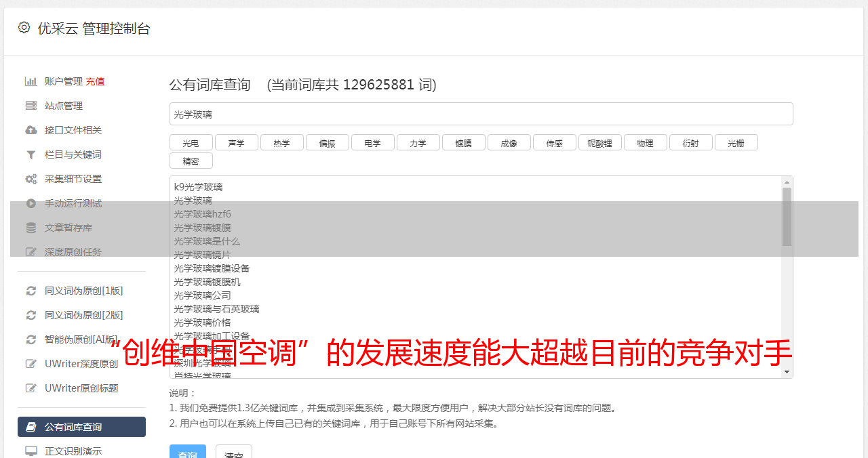
Task: Click the 铌酸锂 tag button
Action: click(599, 143)
